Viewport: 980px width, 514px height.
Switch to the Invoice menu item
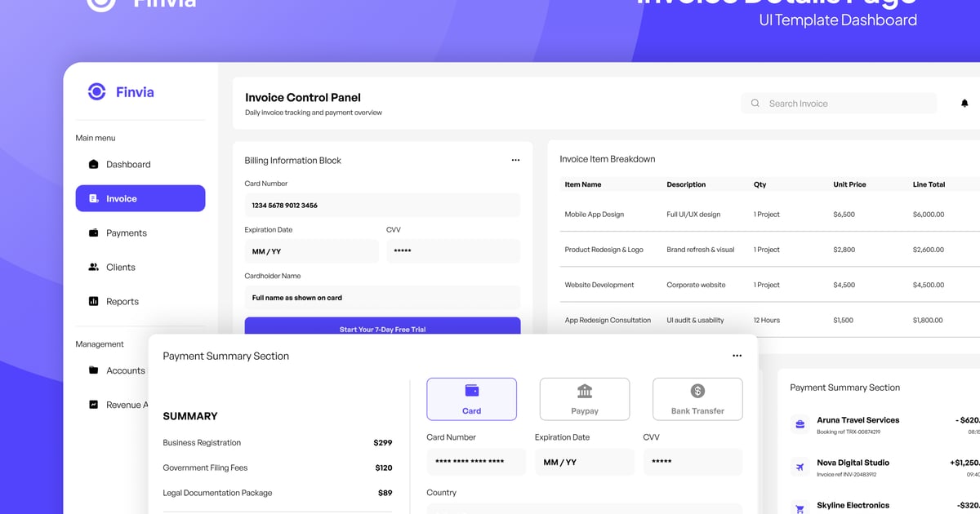click(121, 198)
